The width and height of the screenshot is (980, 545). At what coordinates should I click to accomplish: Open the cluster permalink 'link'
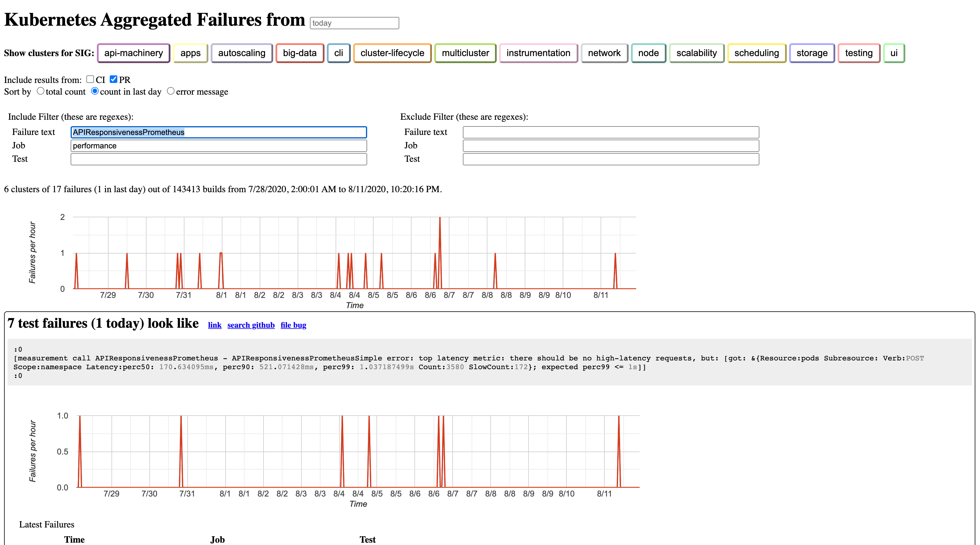click(215, 325)
